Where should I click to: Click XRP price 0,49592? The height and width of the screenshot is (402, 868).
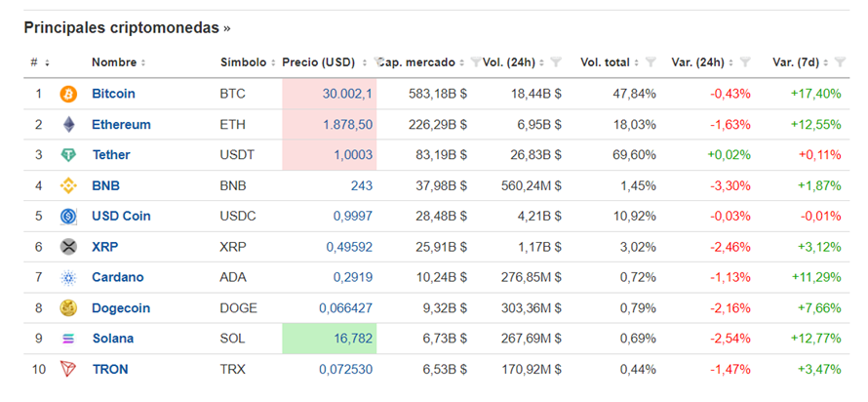(349, 247)
